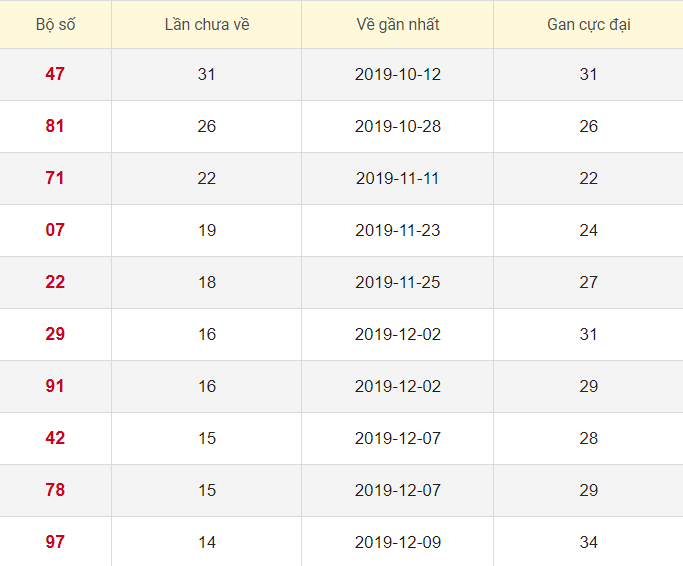Select the red number 47

tap(55, 74)
